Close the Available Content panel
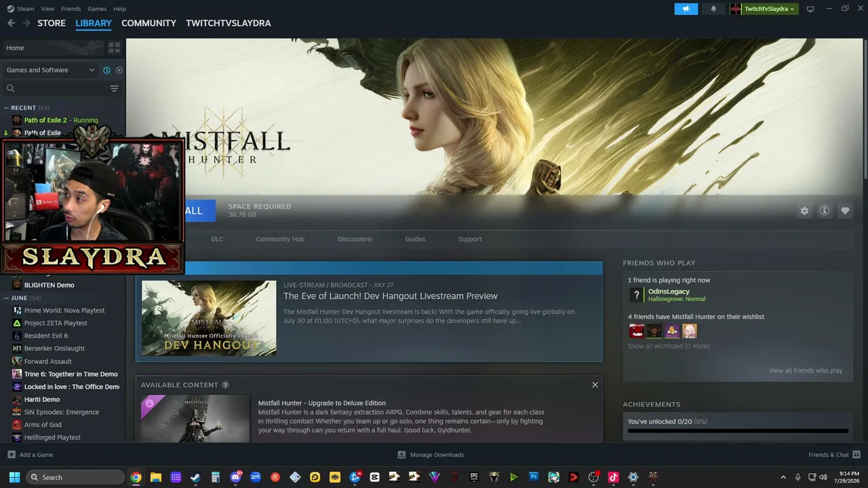Screen dimensions: 868x488 pyautogui.click(x=595, y=385)
